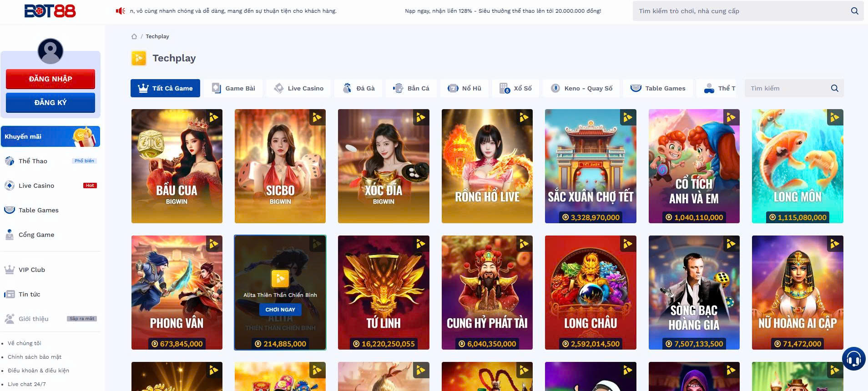Click the BOT88 logo

(x=50, y=11)
